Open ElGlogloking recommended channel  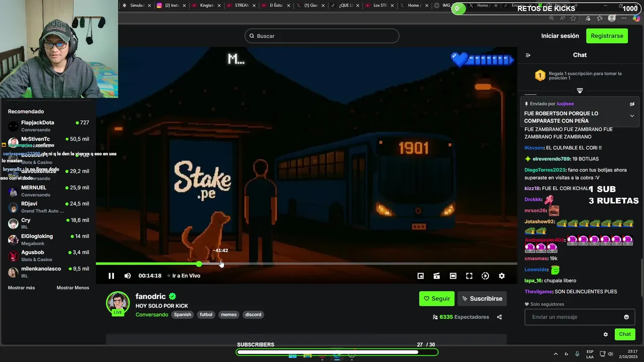point(48,239)
